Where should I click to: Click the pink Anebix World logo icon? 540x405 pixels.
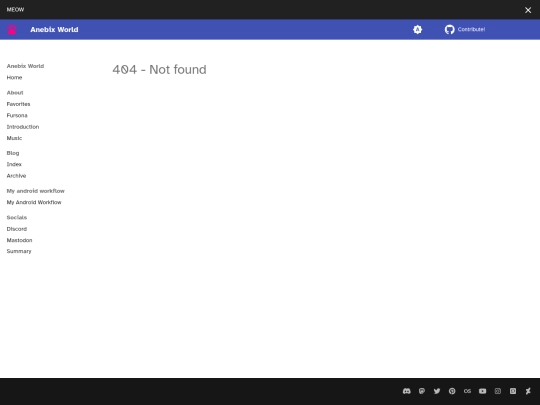click(12, 30)
